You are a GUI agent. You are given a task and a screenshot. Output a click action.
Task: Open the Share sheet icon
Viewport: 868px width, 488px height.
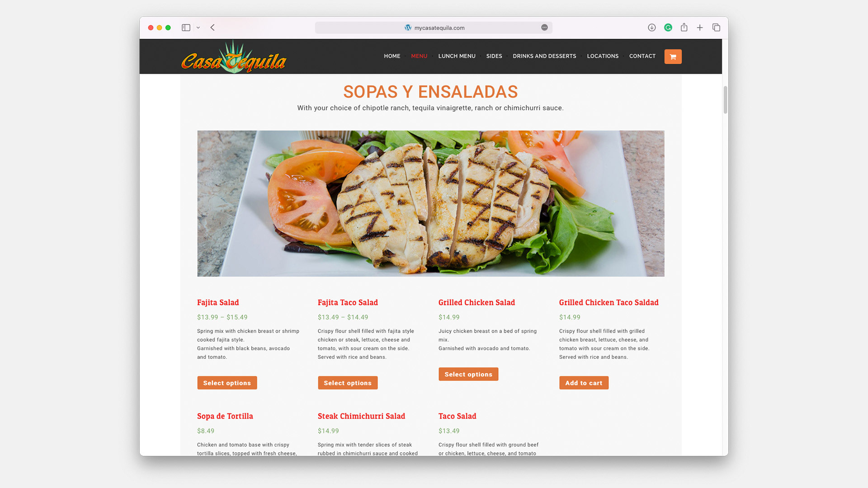click(684, 28)
